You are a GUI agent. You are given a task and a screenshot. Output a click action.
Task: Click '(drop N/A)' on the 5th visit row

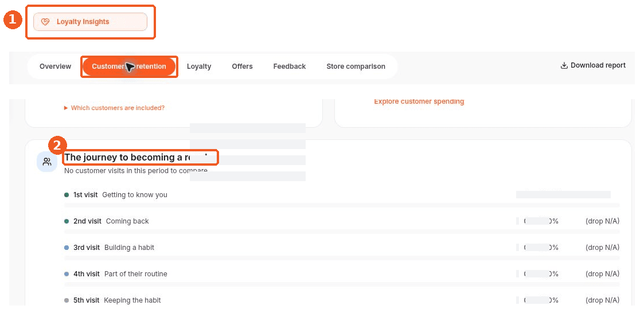[x=602, y=300]
